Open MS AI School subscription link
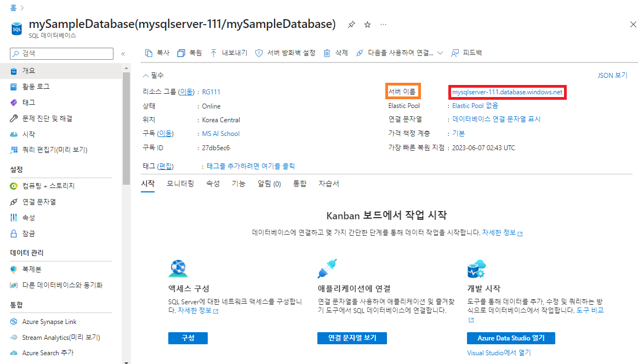The width and height of the screenshot is (638, 364). click(221, 134)
